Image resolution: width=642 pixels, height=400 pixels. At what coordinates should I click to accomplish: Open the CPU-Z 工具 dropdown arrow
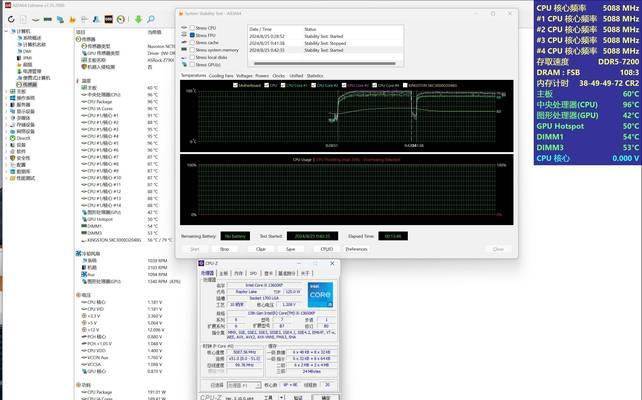pos(282,397)
